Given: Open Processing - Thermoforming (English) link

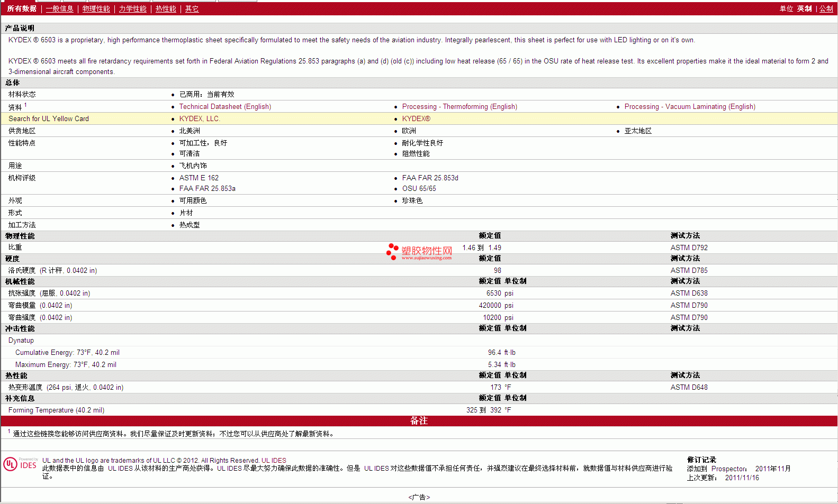Looking at the screenshot, I should pyautogui.click(x=459, y=107).
